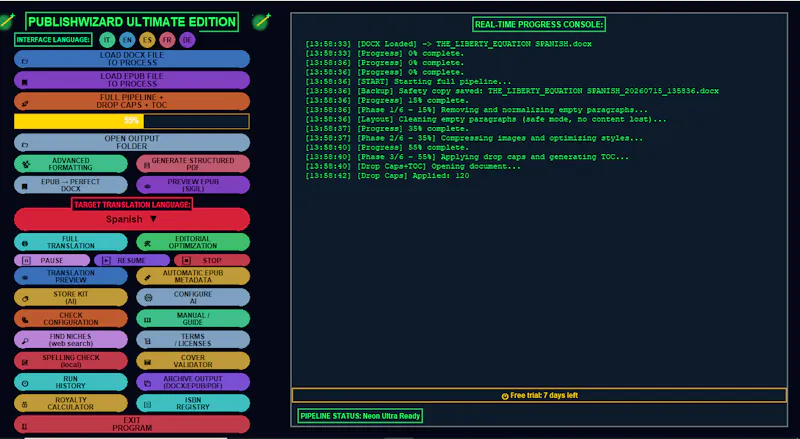Run Full Pipeline + Drop Caps + TOC
This screenshot has width=800, height=439.
[132, 101]
